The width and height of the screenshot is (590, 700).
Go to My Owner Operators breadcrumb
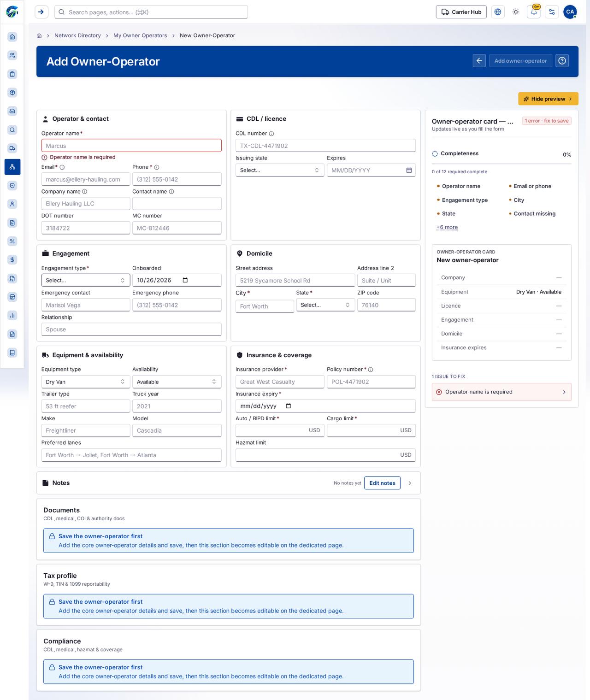140,35
